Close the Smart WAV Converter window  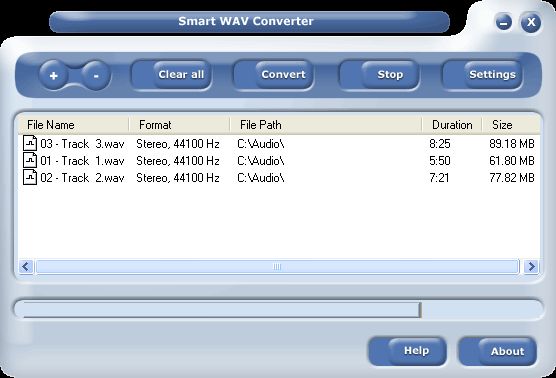coord(531,22)
